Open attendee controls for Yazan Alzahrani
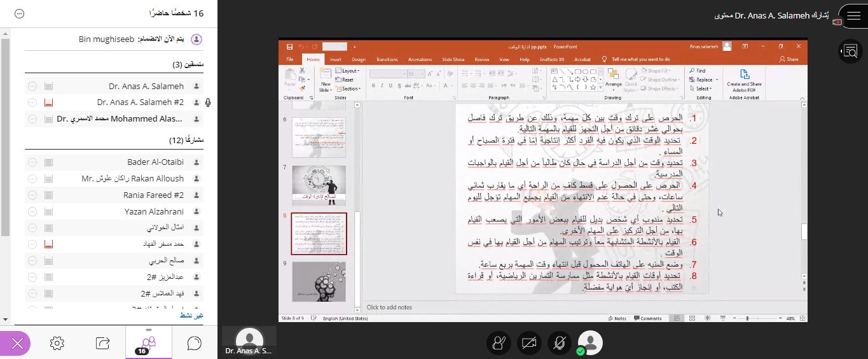 [x=32, y=211]
